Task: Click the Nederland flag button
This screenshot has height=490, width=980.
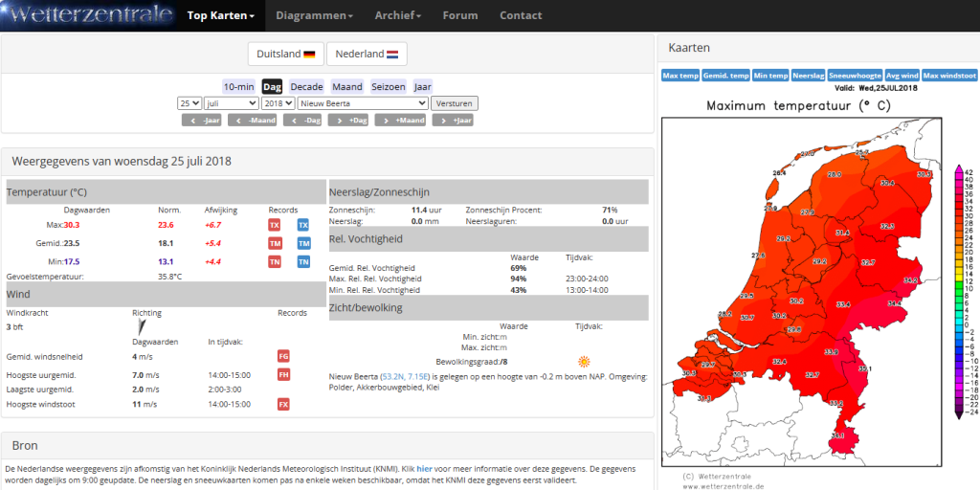Action: pos(367,54)
